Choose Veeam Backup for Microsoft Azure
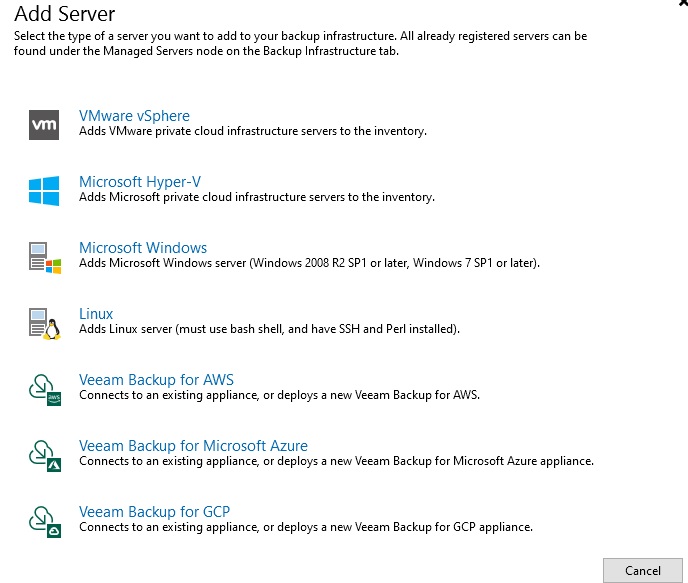Screen dimensions: 688x583 click(x=194, y=446)
